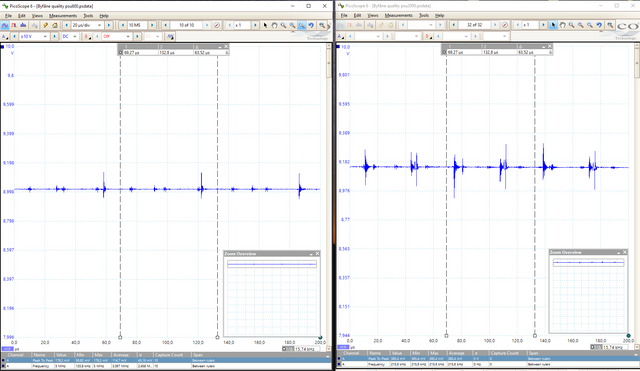This screenshot has height=371, width=640.
Task: Select the hand pan tool in left window
Action: [274, 25]
